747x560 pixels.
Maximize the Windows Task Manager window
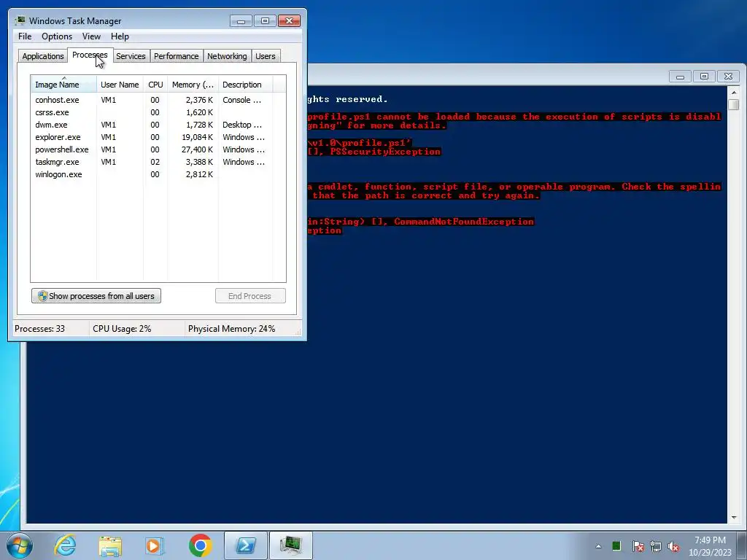[x=265, y=21]
